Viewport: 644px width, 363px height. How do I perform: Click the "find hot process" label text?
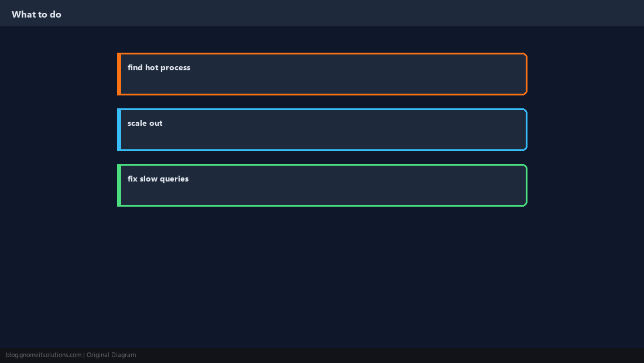[159, 68]
